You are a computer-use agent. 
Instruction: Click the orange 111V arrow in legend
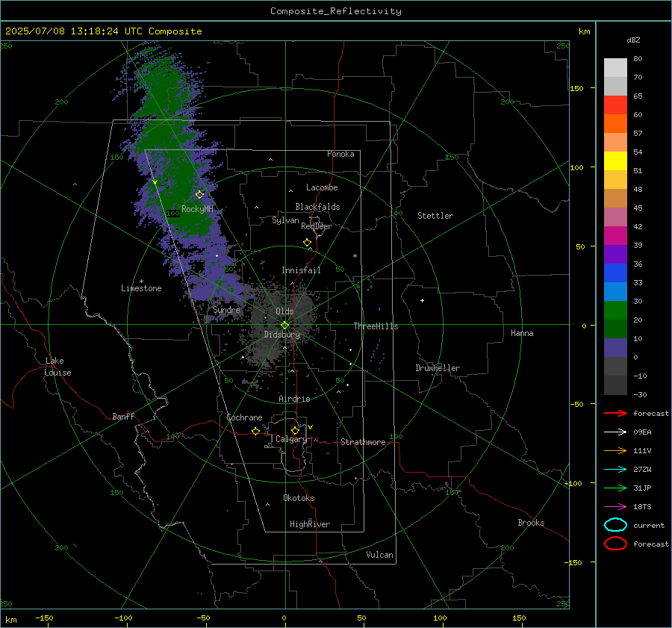click(x=615, y=450)
